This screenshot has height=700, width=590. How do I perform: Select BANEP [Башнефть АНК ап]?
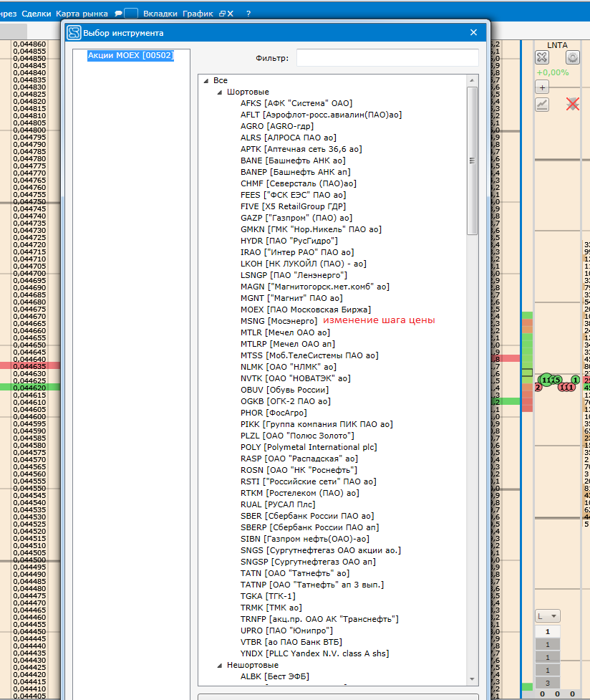(x=296, y=172)
